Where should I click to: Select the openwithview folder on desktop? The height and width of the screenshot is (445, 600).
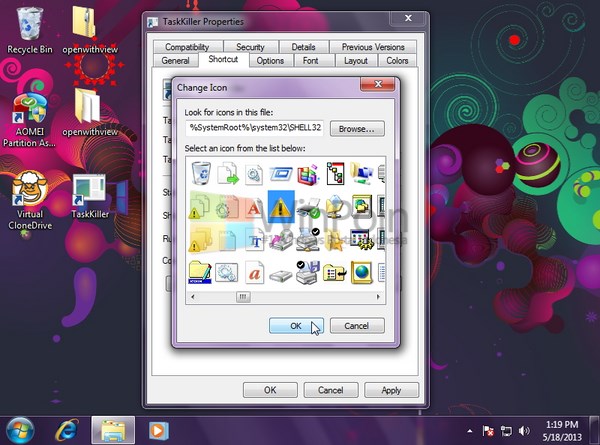[90, 113]
